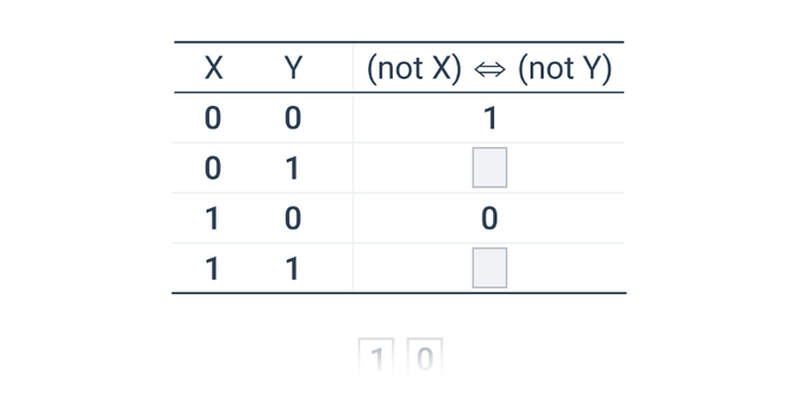Viewport: 800px width, 400px height.
Task: Click Y value 1 in second row
Action: [x=292, y=168]
